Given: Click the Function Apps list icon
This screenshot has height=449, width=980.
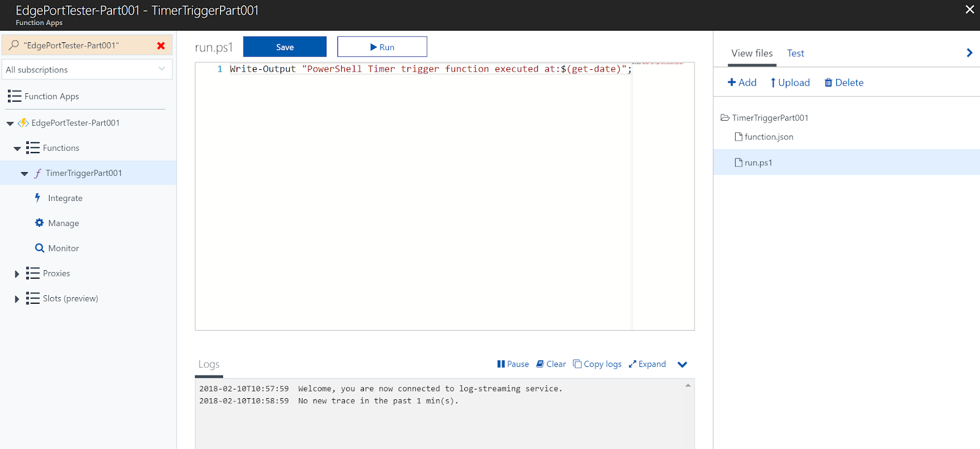Looking at the screenshot, I should click(15, 96).
